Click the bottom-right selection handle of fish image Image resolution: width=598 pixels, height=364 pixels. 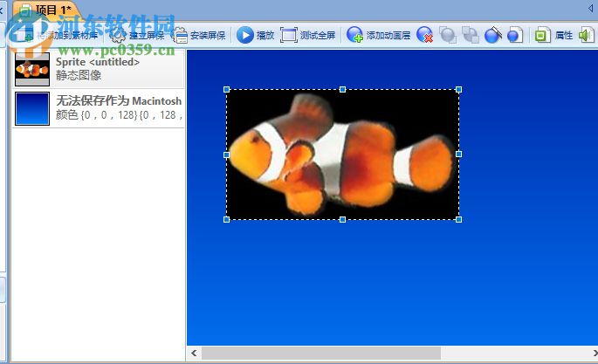(459, 220)
